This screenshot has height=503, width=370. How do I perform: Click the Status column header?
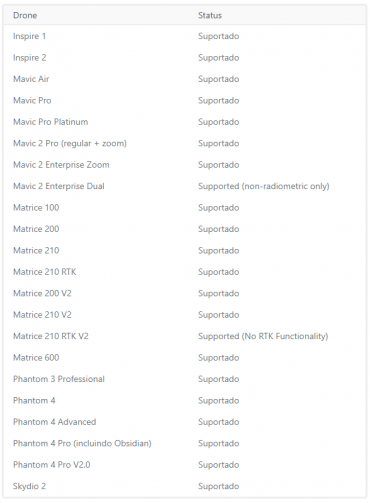point(210,15)
